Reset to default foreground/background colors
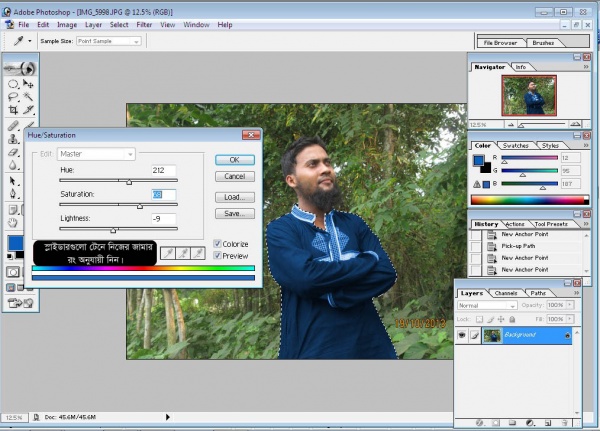600x431 pixels. (10, 256)
